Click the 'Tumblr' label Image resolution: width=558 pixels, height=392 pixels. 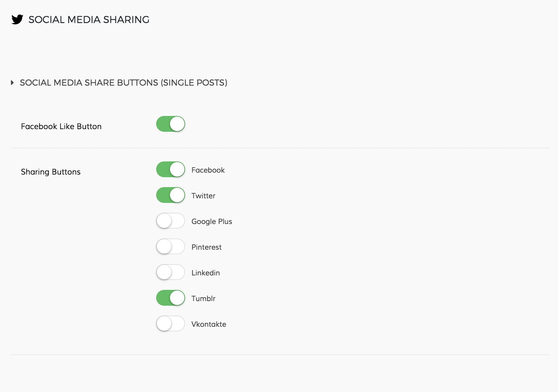coord(204,298)
